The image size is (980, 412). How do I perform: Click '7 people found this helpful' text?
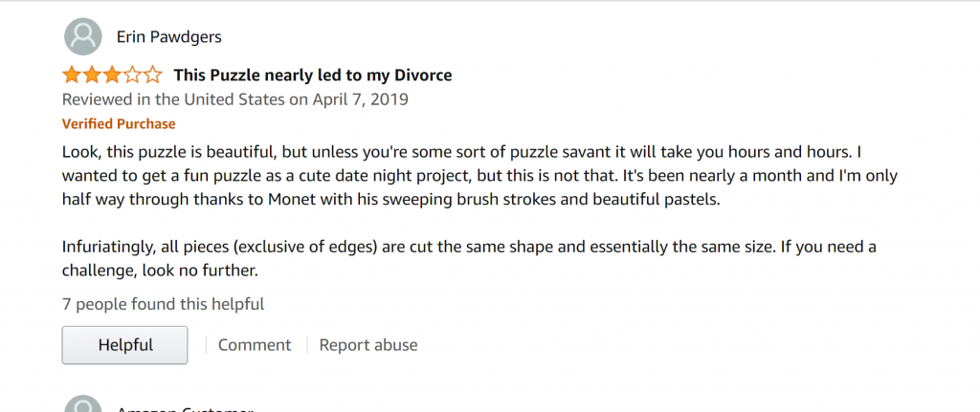click(163, 304)
